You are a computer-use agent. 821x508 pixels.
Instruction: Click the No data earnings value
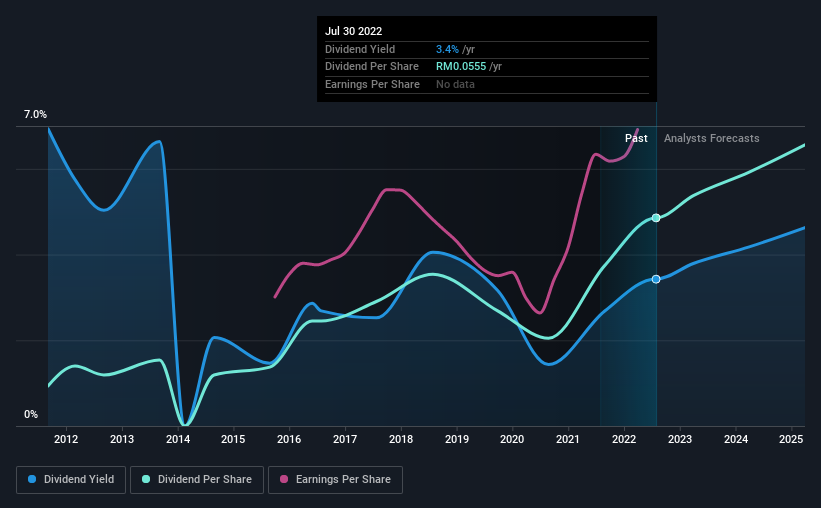[456, 84]
